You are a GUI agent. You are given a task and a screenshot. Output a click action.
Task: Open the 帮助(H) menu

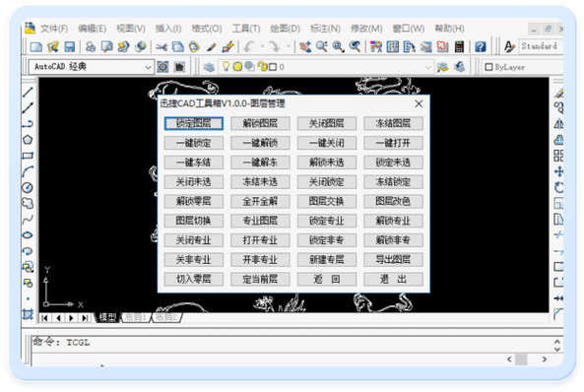coord(449,29)
